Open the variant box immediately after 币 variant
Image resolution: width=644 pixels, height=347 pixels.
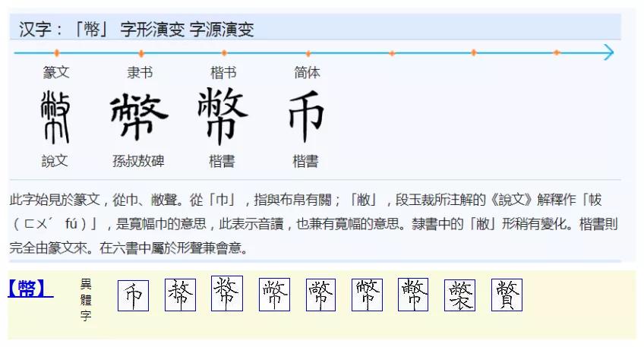(x=180, y=295)
